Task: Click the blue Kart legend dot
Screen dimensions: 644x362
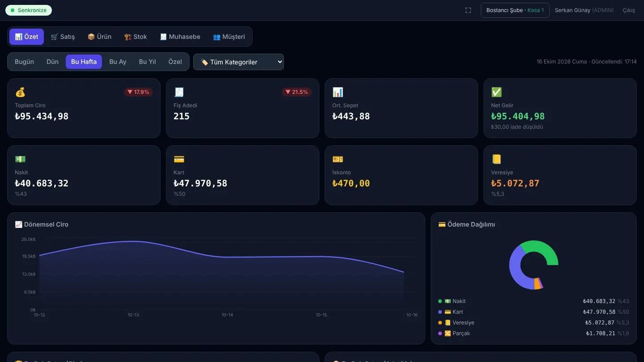Action: 440,312
